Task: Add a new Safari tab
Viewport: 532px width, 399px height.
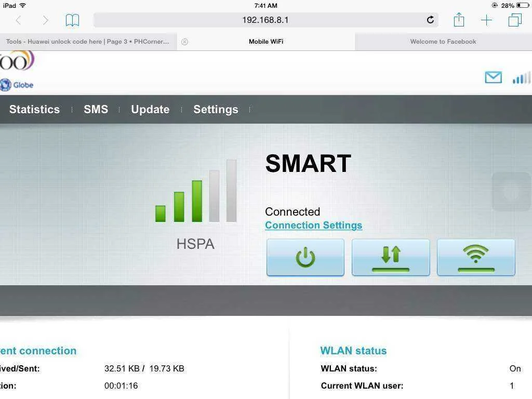Action: (486, 20)
